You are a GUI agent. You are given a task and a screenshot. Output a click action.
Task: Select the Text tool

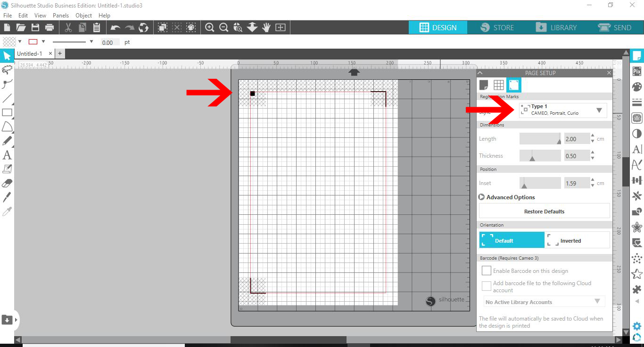pyautogui.click(x=7, y=155)
